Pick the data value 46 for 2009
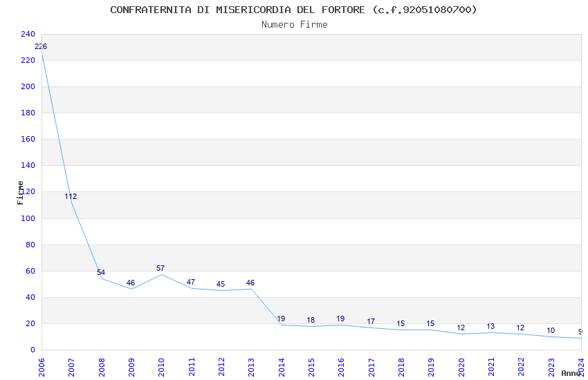The height and width of the screenshot is (380, 588). tap(131, 283)
